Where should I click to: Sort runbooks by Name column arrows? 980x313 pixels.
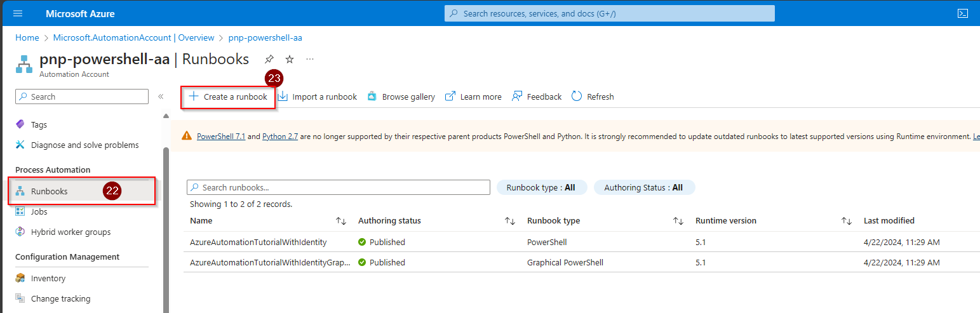click(x=341, y=221)
